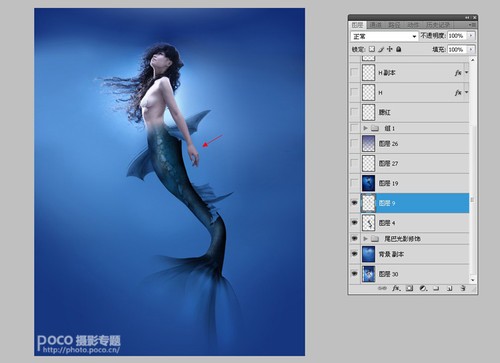Expand the 组 1 group triangle

pyautogui.click(x=365, y=128)
